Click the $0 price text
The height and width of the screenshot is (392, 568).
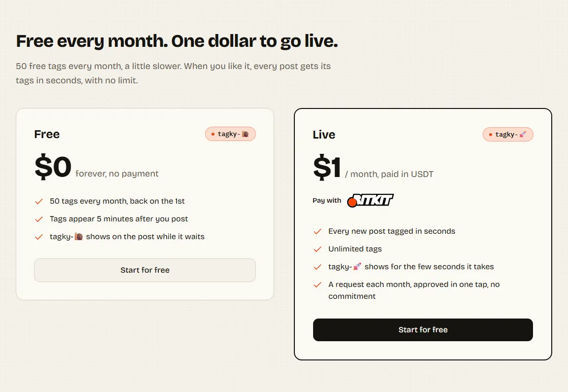53,167
